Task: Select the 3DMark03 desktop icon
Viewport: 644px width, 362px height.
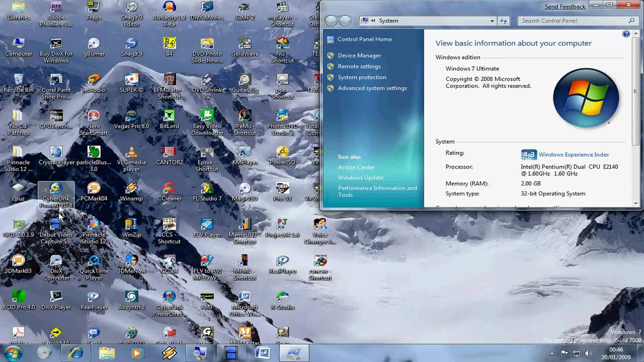Action: pos(18,264)
